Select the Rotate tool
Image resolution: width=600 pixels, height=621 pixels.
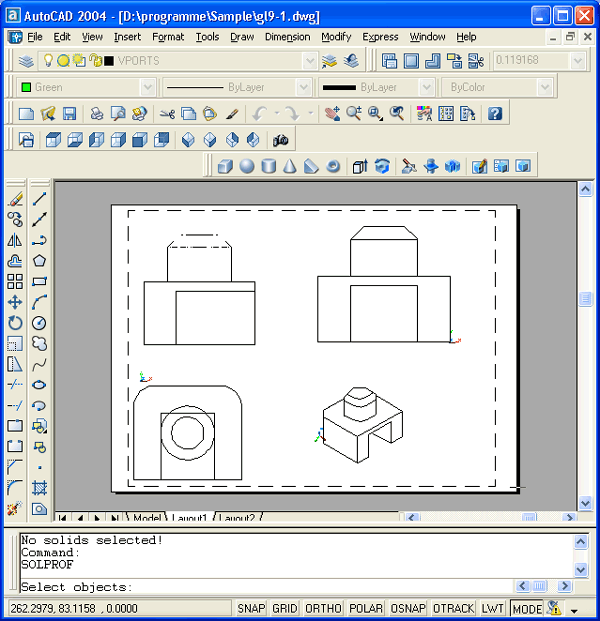pyautogui.click(x=15, y=323)
